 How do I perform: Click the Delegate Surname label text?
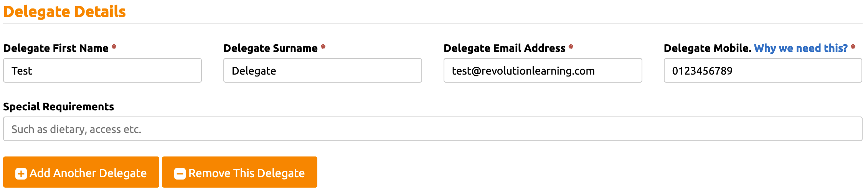(x=271, y=48)
